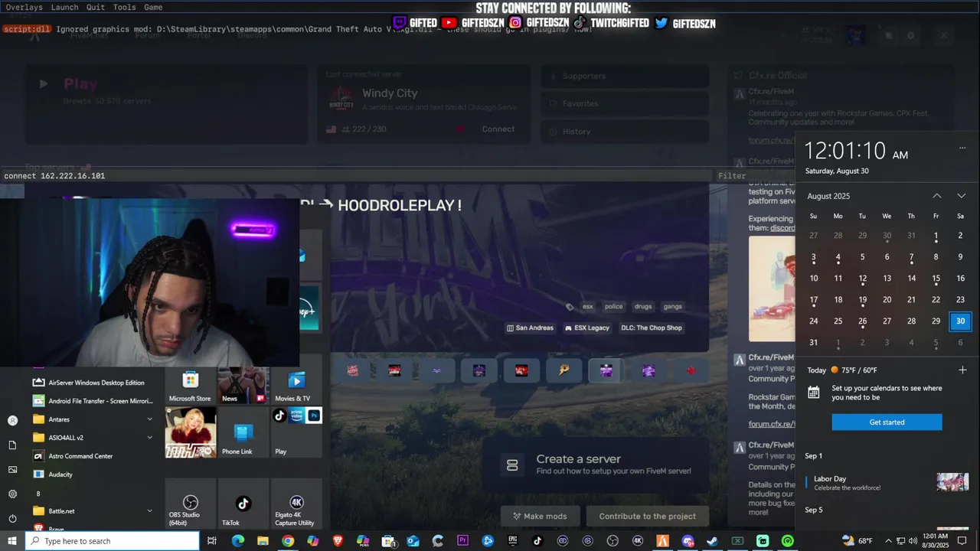Open calendar flyout more options ellipsis
This screenshot has width=980, height=551.
962,148
